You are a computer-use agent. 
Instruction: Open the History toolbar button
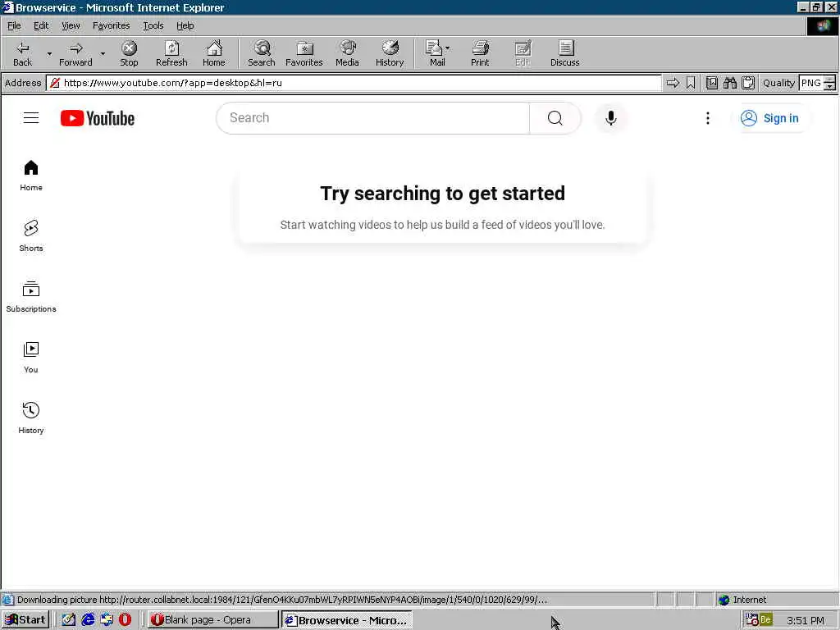(x=390, y=53)
